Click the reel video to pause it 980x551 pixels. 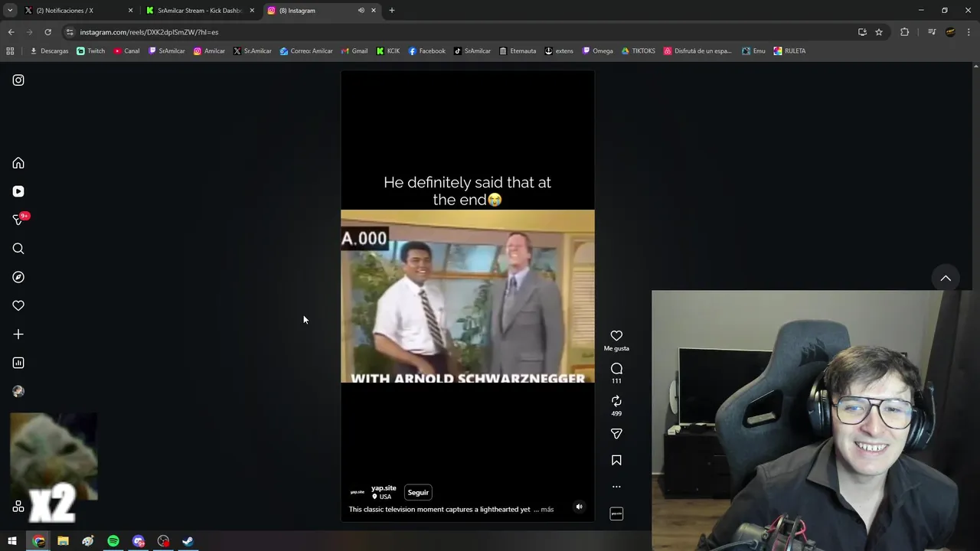[467, 296]
